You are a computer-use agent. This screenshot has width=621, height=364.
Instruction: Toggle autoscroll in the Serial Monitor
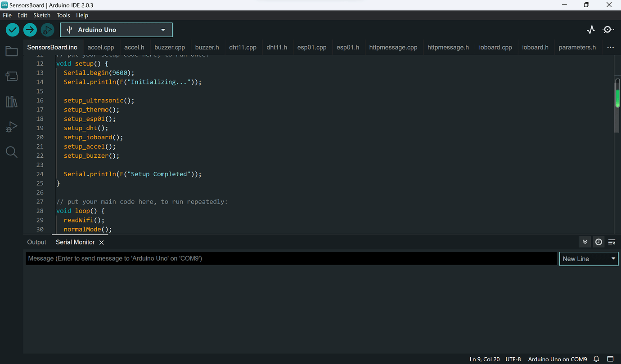click(x=585, y=242)
